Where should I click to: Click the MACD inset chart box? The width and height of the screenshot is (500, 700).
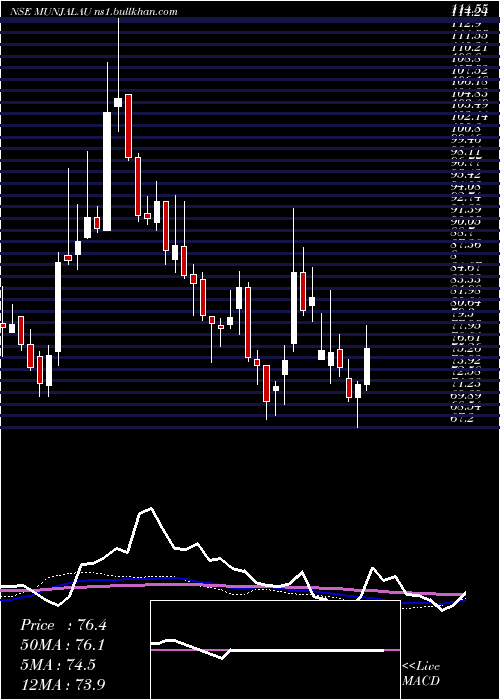point(275,650)
